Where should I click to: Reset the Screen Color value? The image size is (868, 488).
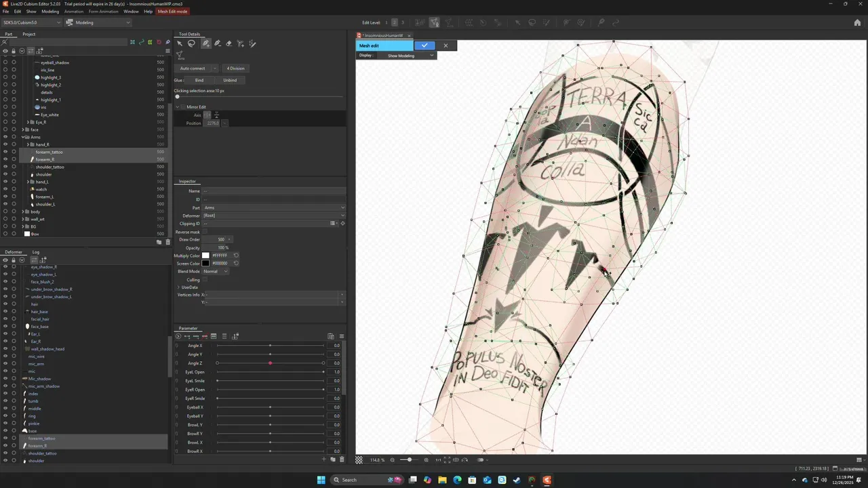tap(236, 263)
